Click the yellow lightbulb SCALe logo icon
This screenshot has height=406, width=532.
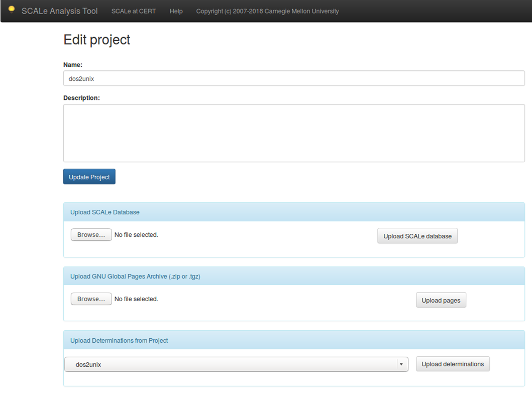12,10
